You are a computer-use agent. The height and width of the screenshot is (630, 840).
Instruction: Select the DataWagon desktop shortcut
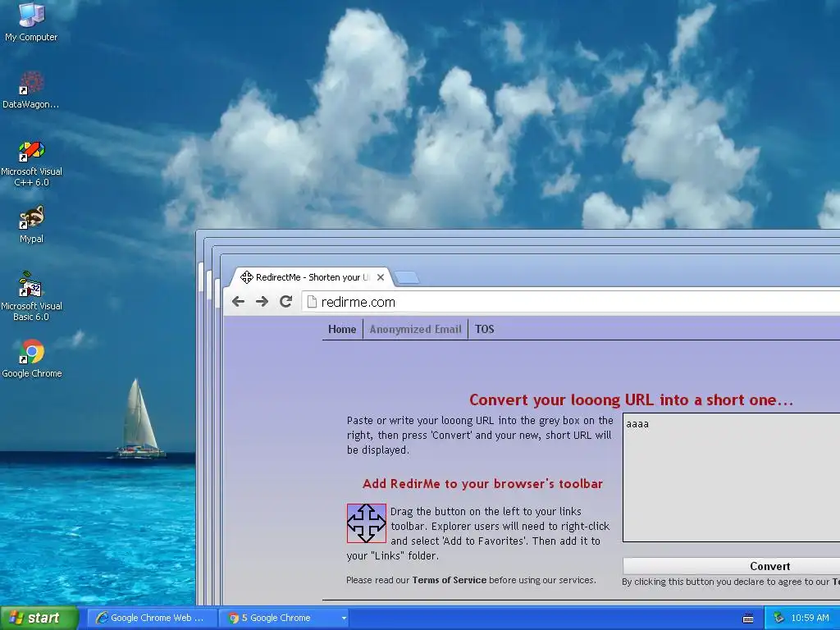point(31,89)
